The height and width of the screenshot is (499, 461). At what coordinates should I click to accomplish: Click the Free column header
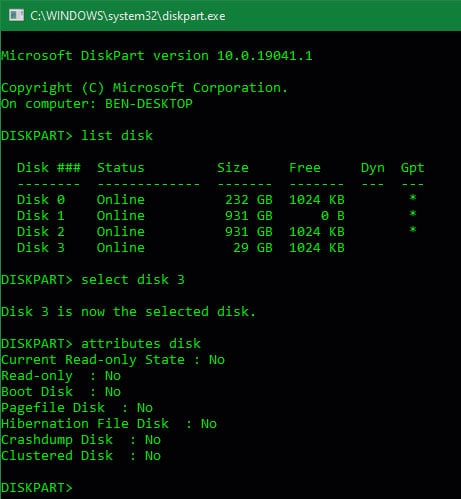point(305,168)
